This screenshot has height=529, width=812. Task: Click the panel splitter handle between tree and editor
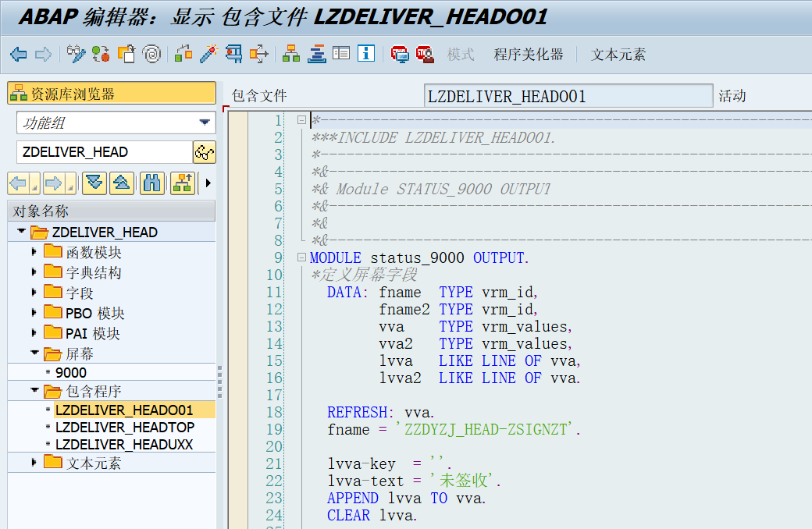click(220, 382)
